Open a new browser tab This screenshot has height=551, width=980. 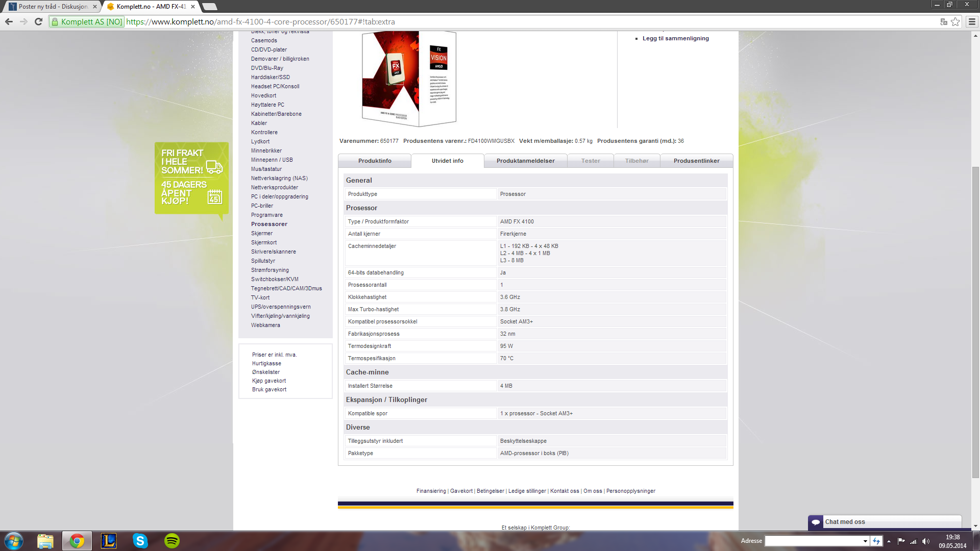tap(210, 7)
